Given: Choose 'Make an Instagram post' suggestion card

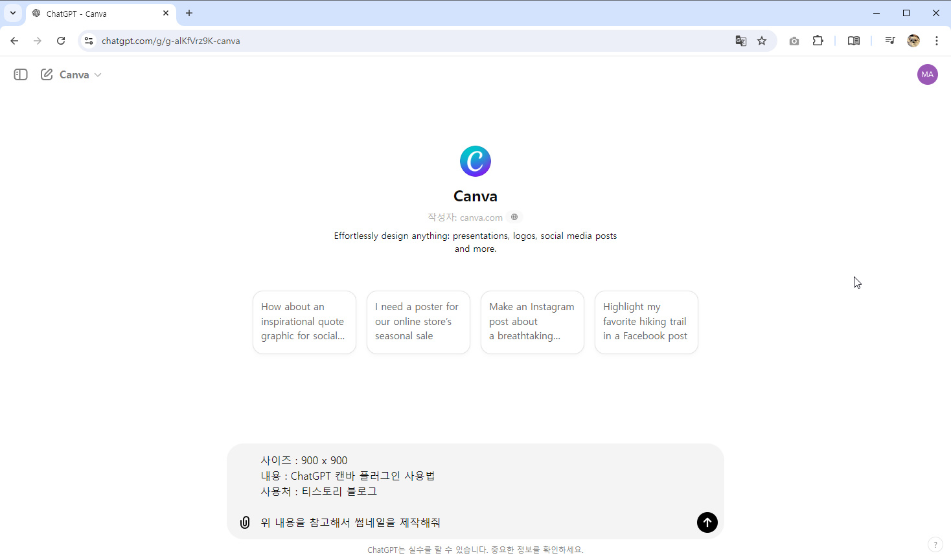Looking at the screenshot, I should coord(533,322).
